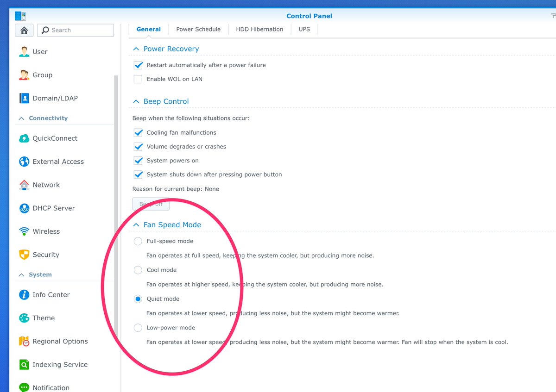Toggle Restart automatically after a power failure
The width and height of the screenshot is (556, 392).
click(138, 65)
